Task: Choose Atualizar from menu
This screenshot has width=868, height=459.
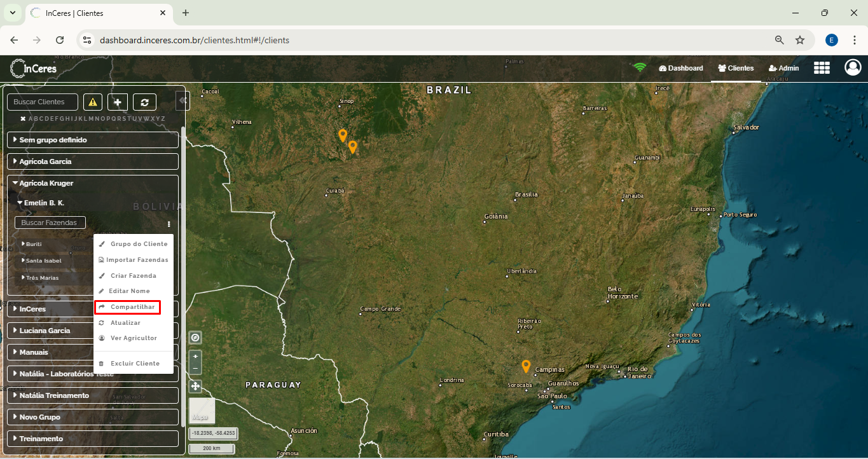Action: [134, 323]
